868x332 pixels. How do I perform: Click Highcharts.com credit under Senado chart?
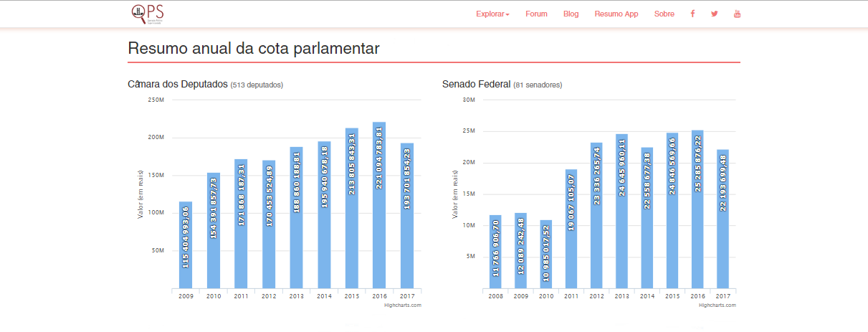pyautogui.click(x=717, y=305)
